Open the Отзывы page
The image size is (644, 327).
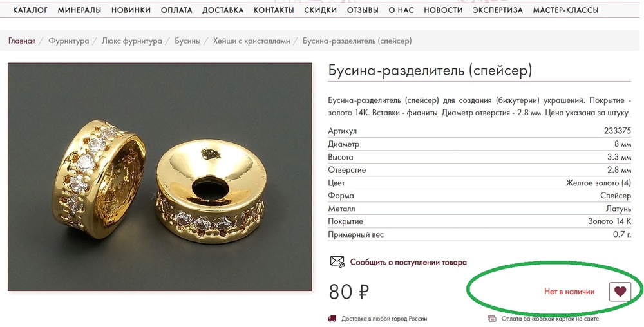[x=363, y=10]
